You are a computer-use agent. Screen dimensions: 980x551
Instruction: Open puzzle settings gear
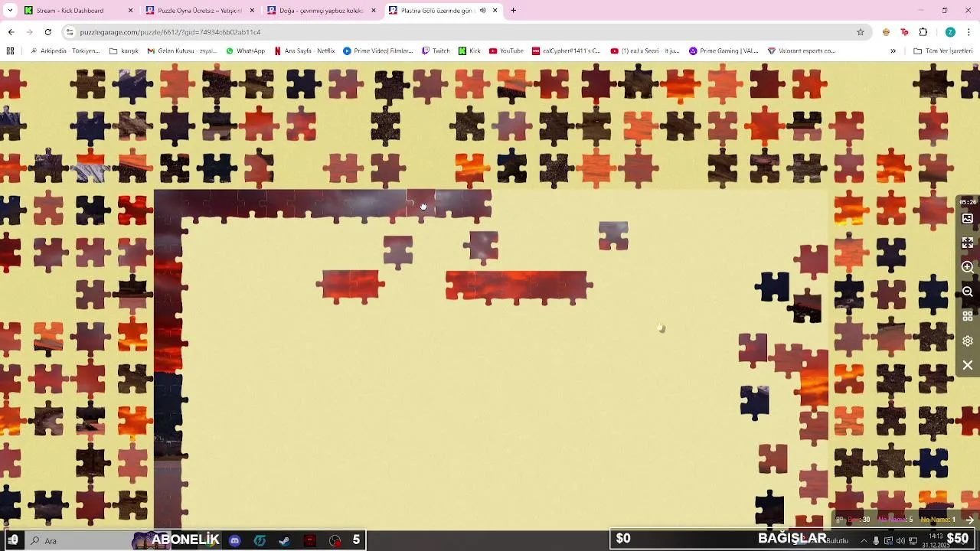(x=968, y=341)
